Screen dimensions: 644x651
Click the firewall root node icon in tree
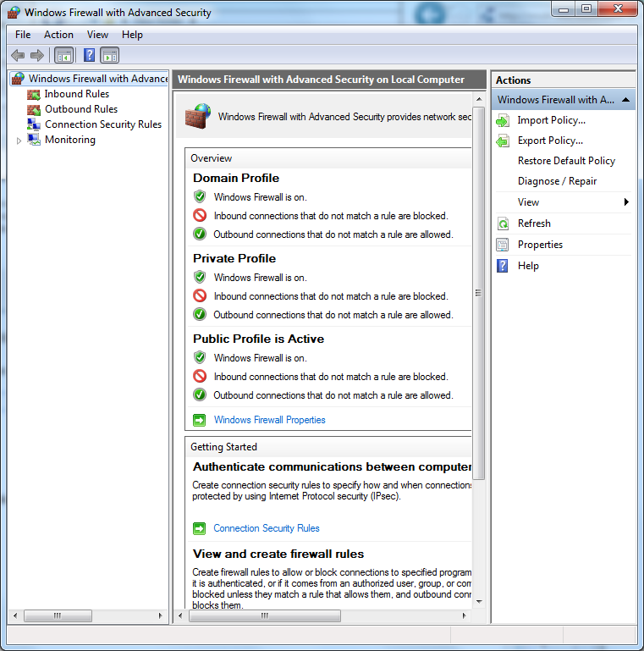(18, 79)
